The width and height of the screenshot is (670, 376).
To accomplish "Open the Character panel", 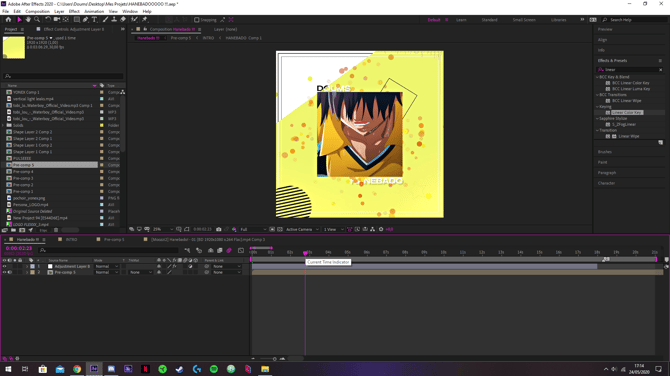I will click(x=606, y=183).
